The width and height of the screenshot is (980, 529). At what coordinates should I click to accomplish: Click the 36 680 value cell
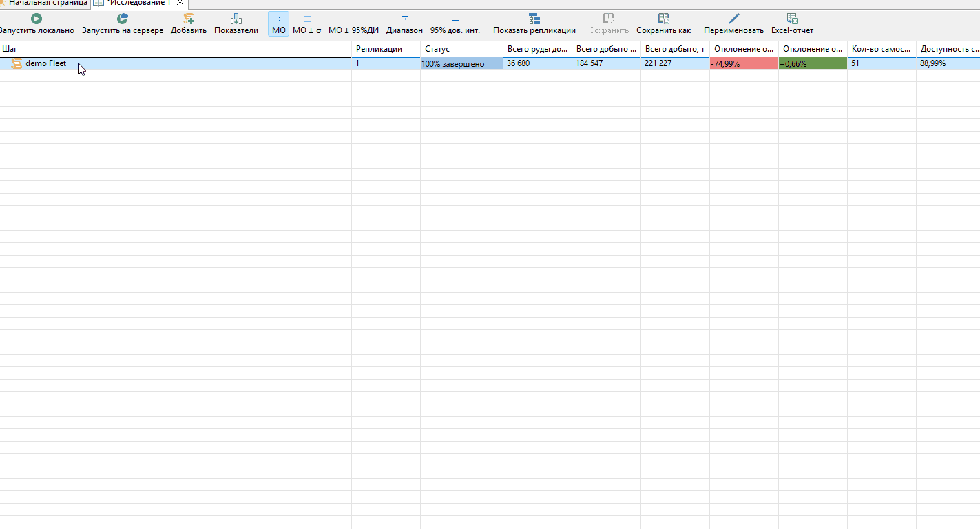tap(537, 63)
